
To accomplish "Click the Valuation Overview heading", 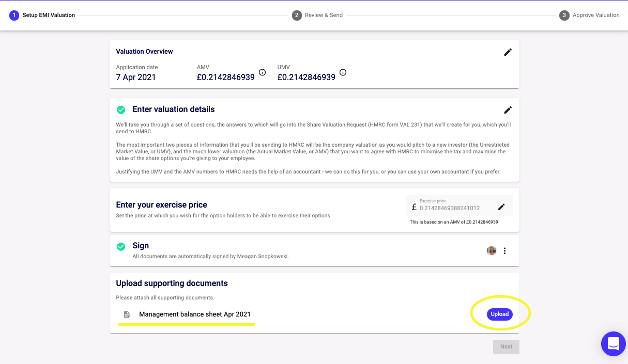I will 145,52.
